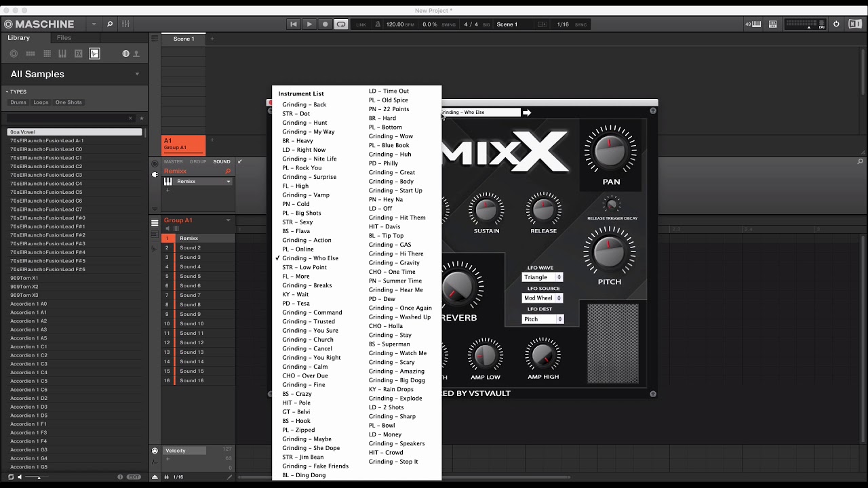Open the mixer view icon

[125, 24]
